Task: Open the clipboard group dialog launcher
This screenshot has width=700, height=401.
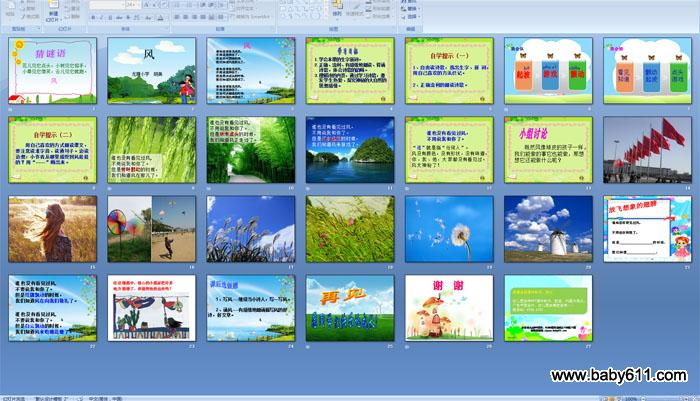Action: click(x=39, y=29)
